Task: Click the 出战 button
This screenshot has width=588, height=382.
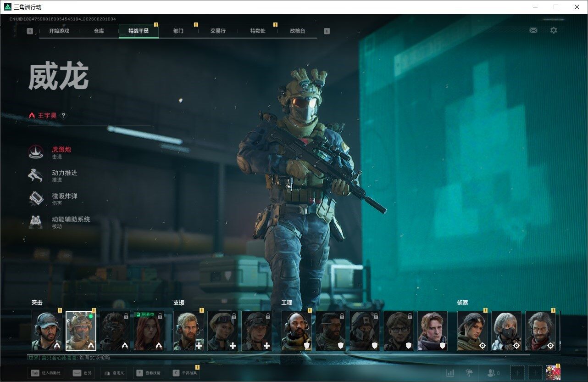Action: 82,373
